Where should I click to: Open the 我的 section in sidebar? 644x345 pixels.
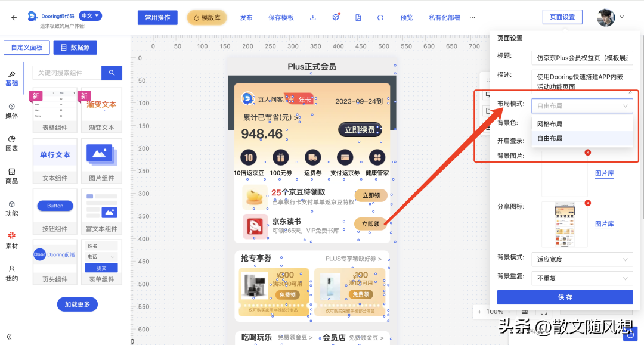coord(11,273)
